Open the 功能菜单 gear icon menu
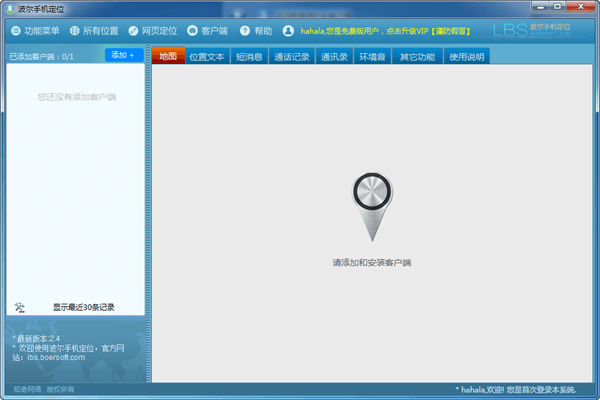The height and width of the screenshot is (400, 600). point(14,31)
